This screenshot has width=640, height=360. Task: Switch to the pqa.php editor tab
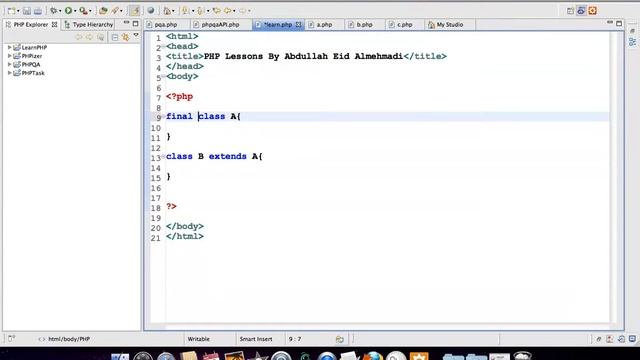pyautogui.click(x=165, y=24)
